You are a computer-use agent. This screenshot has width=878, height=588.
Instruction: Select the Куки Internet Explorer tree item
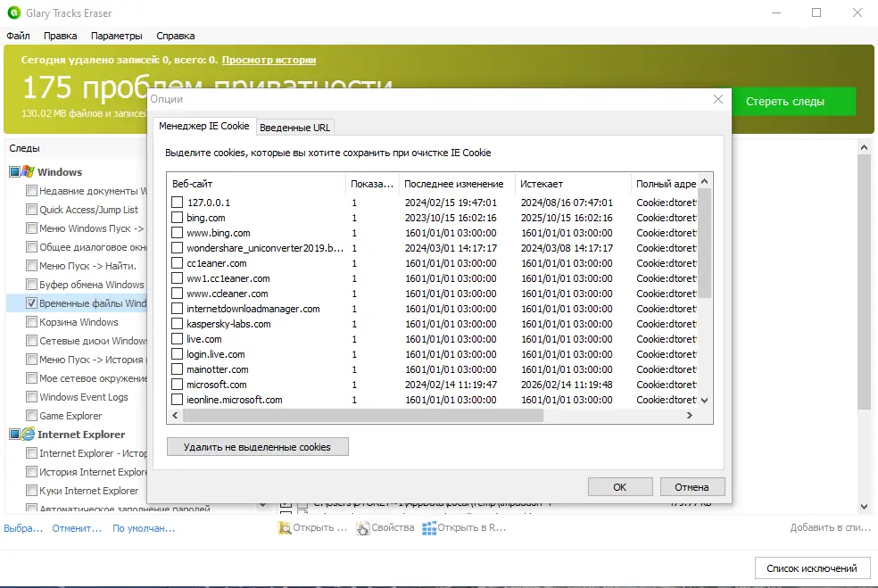tap(88, 491)
